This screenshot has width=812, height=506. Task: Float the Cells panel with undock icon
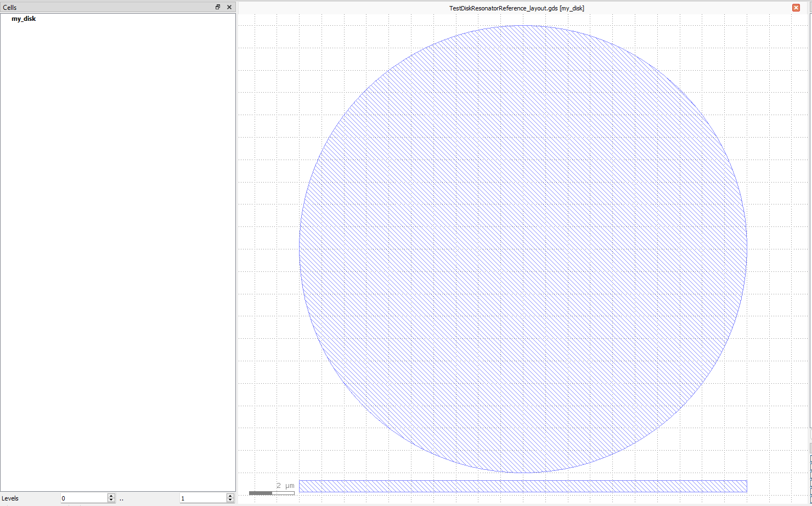coord(218,7)
